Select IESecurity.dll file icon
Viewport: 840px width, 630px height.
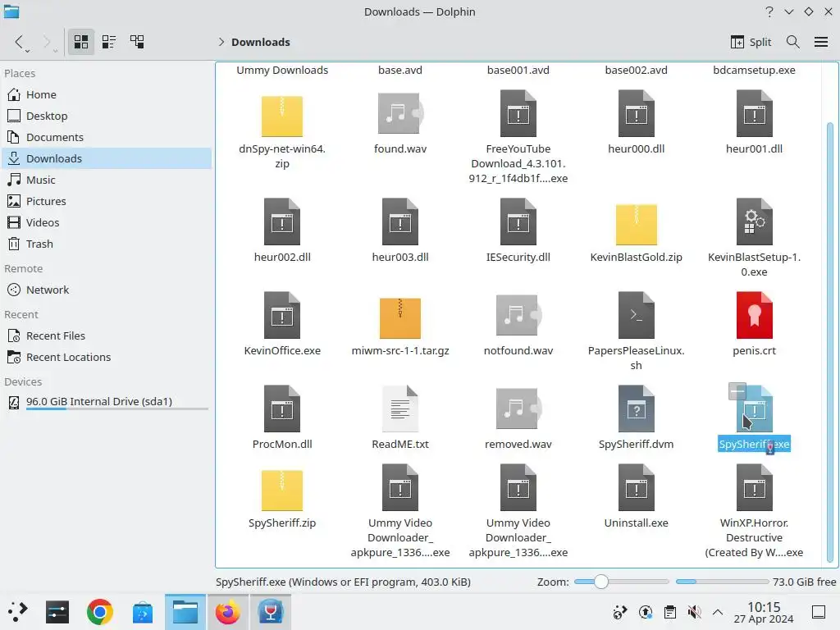point(518,221)
